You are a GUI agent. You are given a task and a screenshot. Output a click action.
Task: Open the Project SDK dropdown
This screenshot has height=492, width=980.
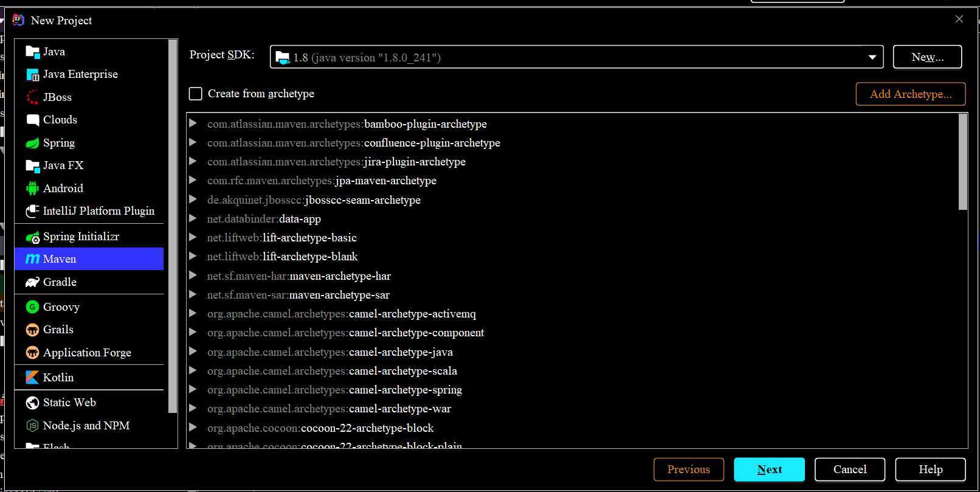click(872, 57)
